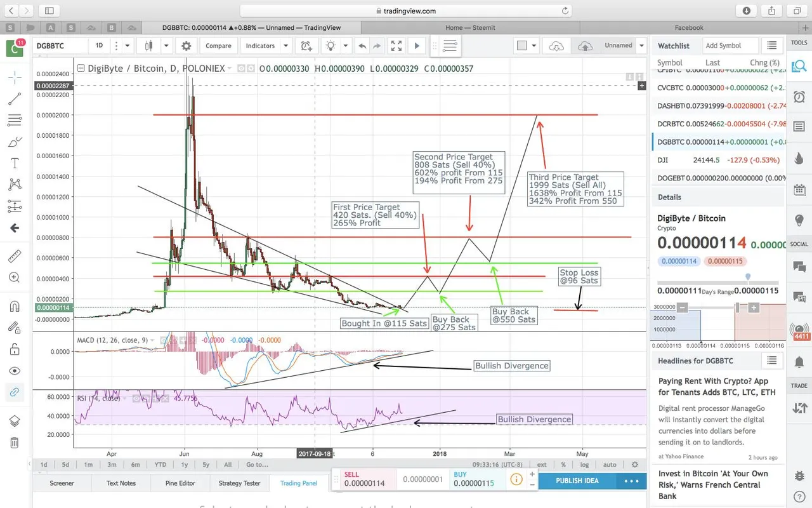The width and height of the screenshot is (812, 508).
Task: Toggle auto scale button
Action: click(x=610, y=464)
